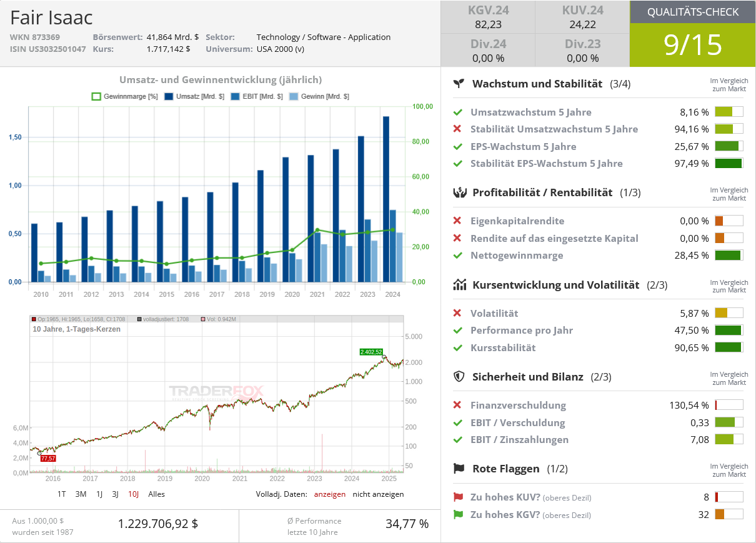Click the market comparison bar for Finanzverschuldung
Viewport: 756px width, 543px height.
(729, 405)
